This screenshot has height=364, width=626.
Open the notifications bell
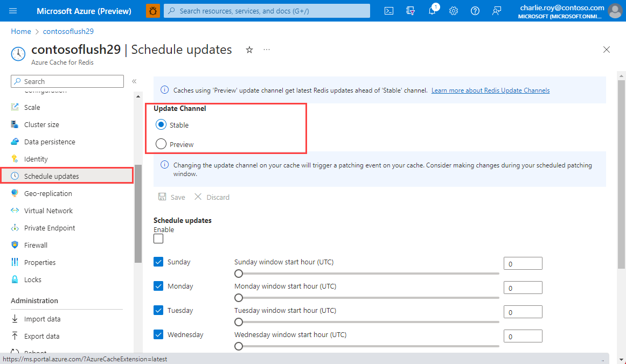[432, 11]
